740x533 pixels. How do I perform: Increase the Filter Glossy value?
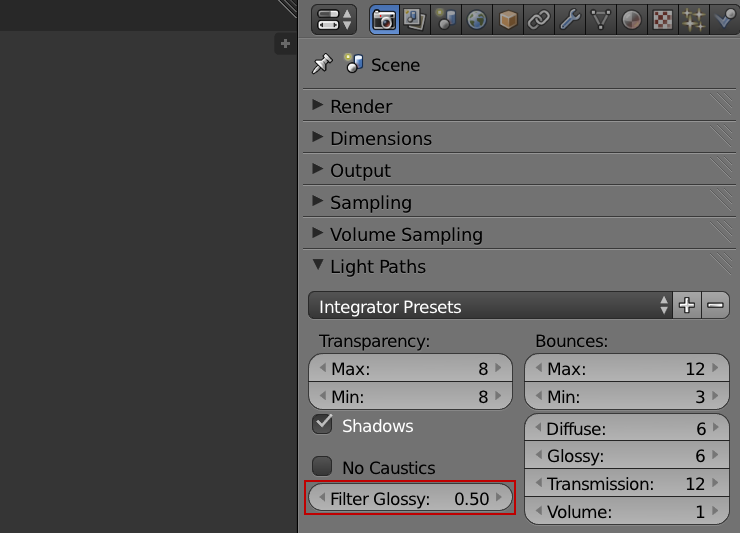point(499,497)
